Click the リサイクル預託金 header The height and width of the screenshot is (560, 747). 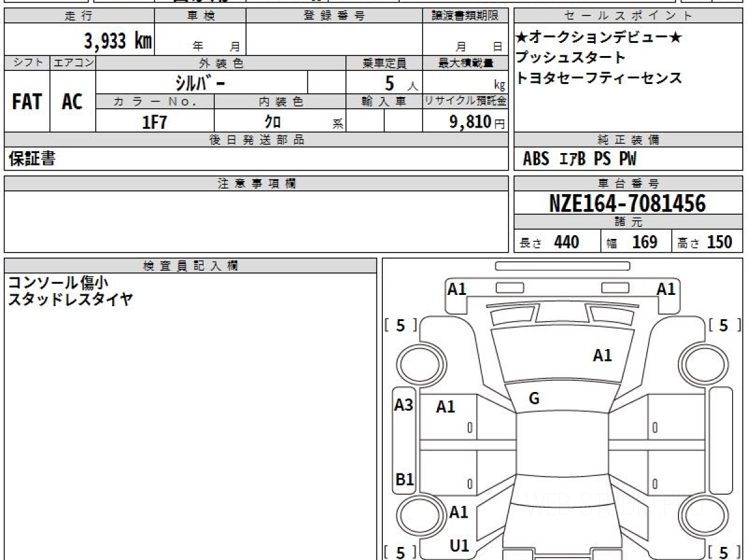[466, 101]
